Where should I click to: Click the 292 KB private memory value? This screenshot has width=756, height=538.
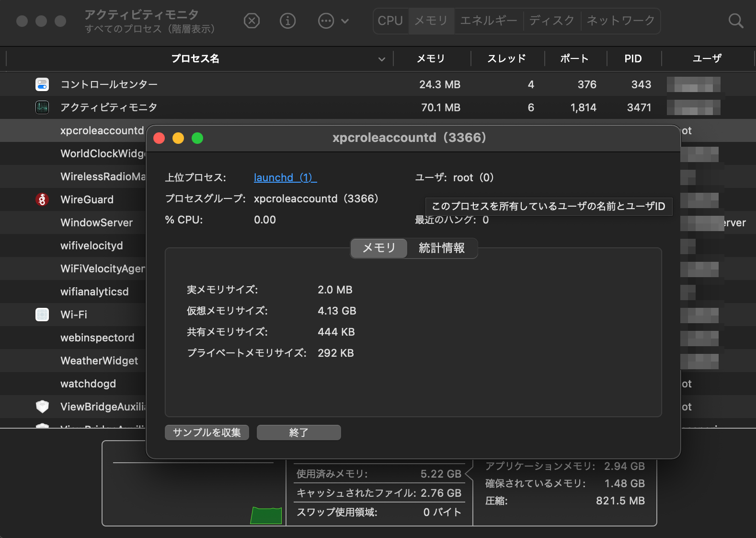[336, 353]
